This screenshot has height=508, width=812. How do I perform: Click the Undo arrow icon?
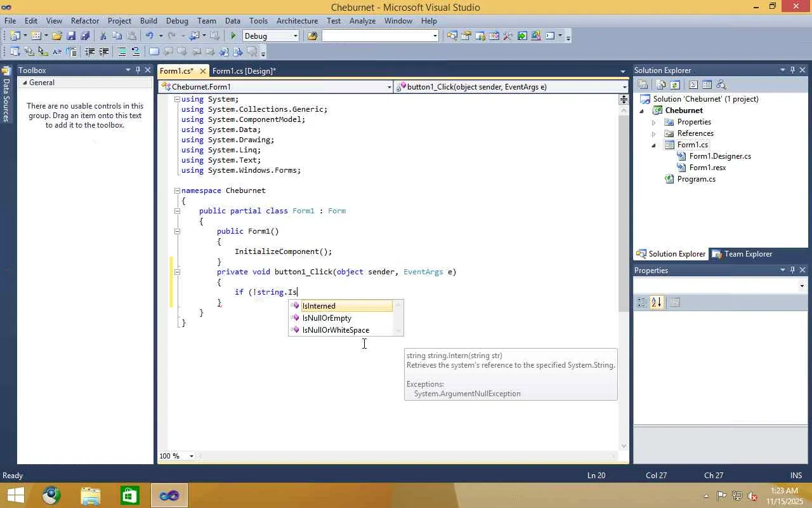tap(150, 36)
